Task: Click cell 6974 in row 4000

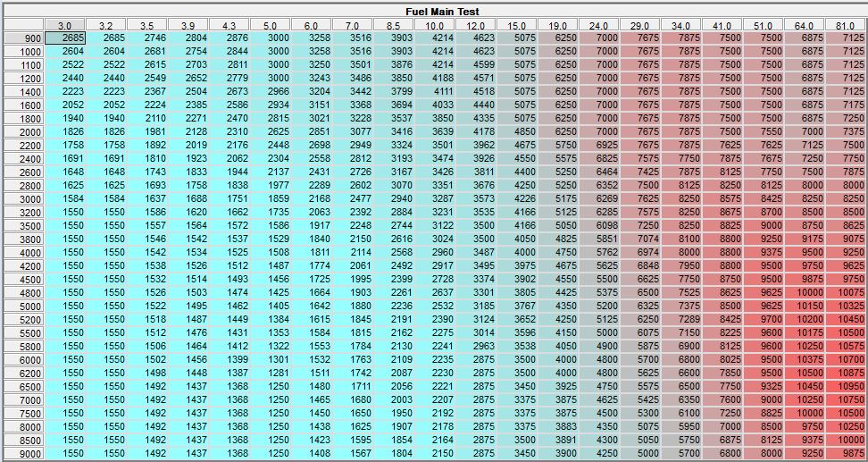Action: tap(640, 252)
